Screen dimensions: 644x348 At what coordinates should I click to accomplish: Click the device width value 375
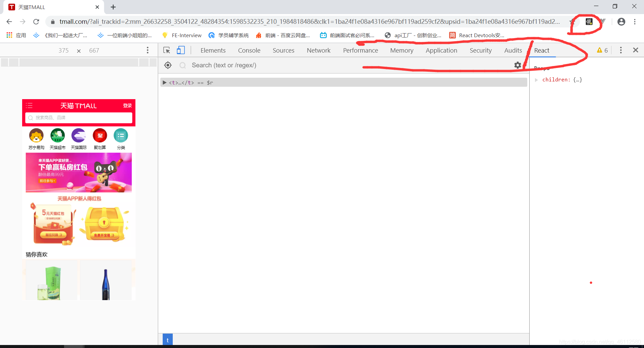(x=63, y=51)
